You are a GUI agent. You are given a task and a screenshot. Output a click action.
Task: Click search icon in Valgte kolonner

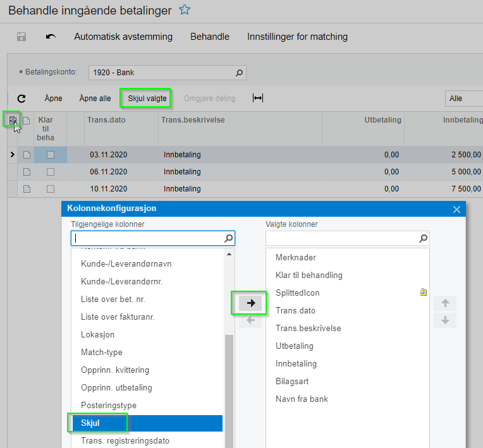[x=423, y=238]
